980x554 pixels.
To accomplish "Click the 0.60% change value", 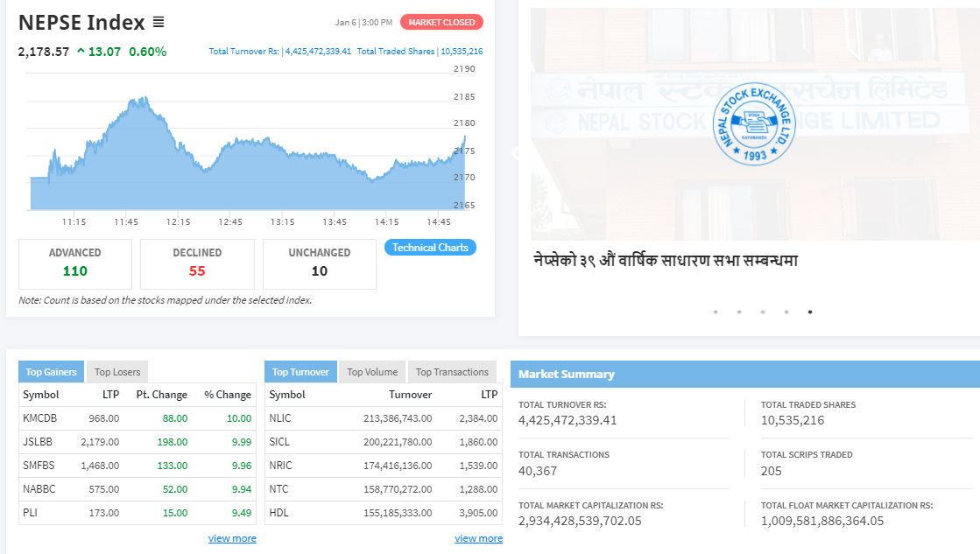I will (x=147, y=52).
